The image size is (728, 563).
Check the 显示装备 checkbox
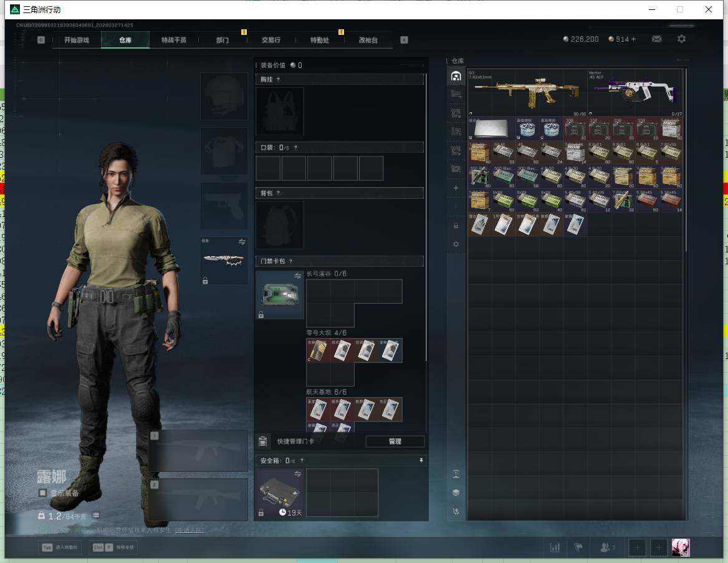tap(43, 493)
